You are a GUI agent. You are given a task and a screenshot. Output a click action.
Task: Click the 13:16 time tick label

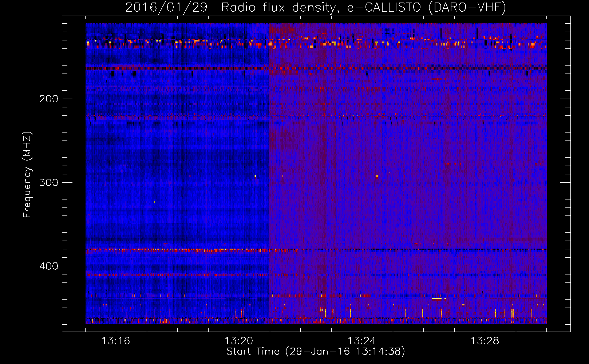click(116, 341)
